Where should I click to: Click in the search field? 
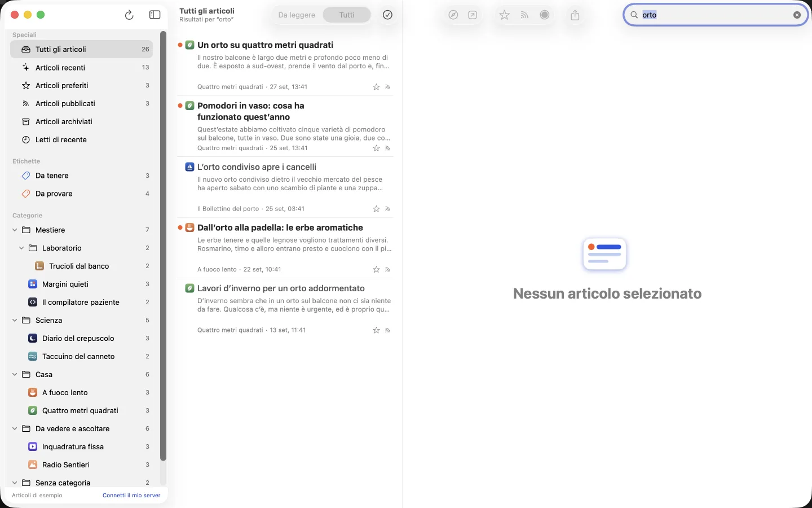pyautogui.click(x=715, y=15)
